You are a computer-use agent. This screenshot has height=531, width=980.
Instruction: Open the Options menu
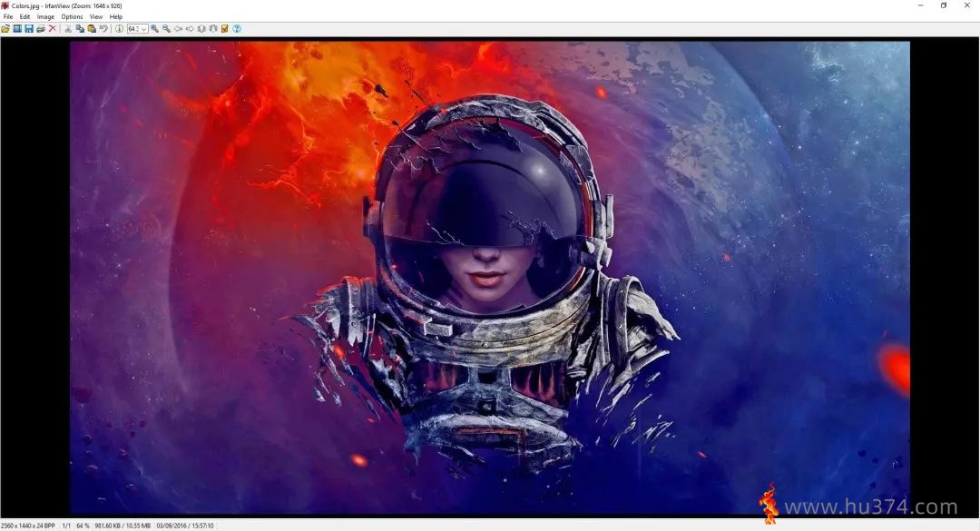[x=72, y=17]
